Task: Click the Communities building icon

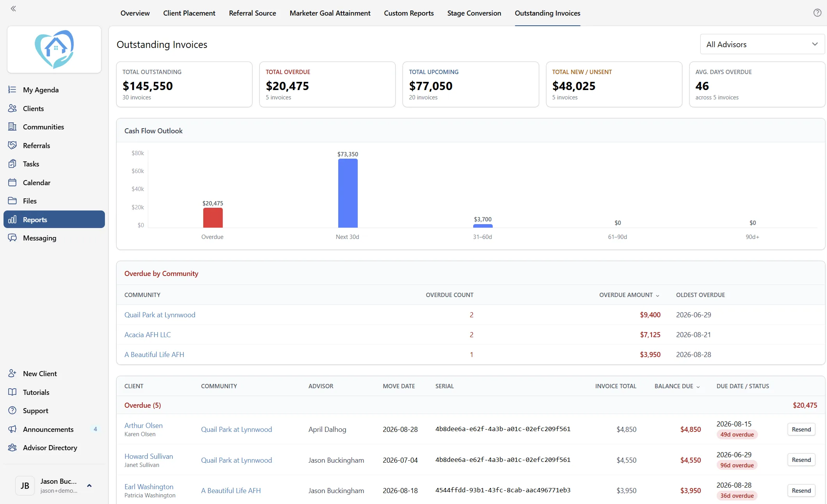Action: [12, 127]
